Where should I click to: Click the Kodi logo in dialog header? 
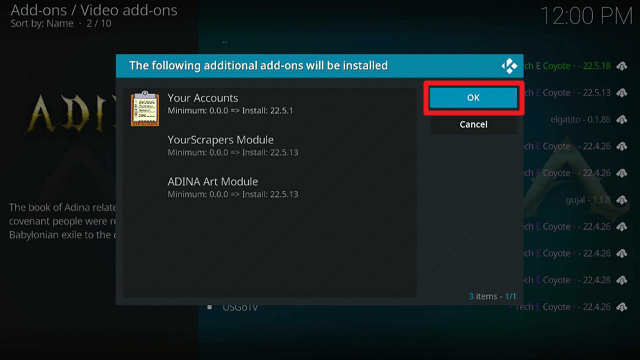click(x=509, y=66)
